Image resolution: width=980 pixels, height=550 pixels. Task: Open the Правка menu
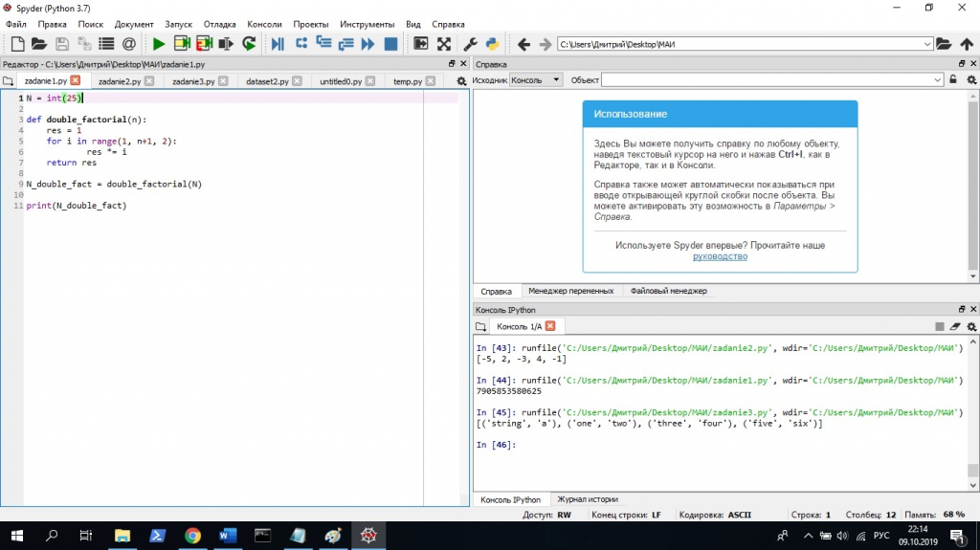[52, 24]
